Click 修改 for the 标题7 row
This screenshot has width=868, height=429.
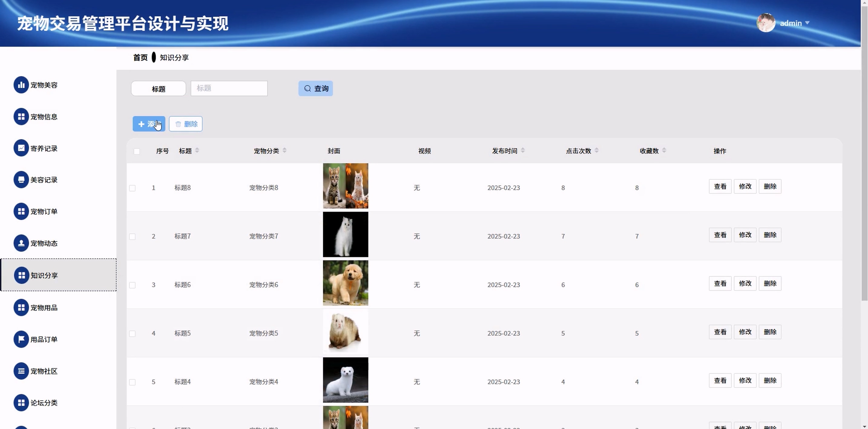click(x=745, y=235)
